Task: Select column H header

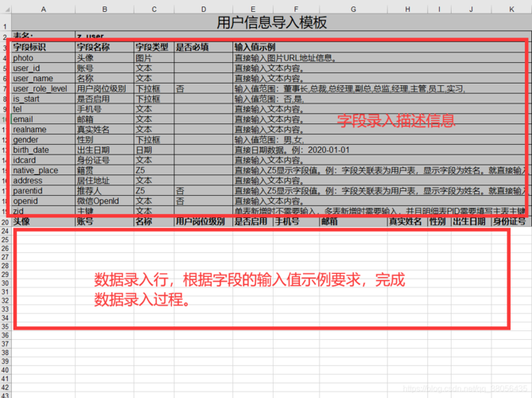Action: coord(407,10)
